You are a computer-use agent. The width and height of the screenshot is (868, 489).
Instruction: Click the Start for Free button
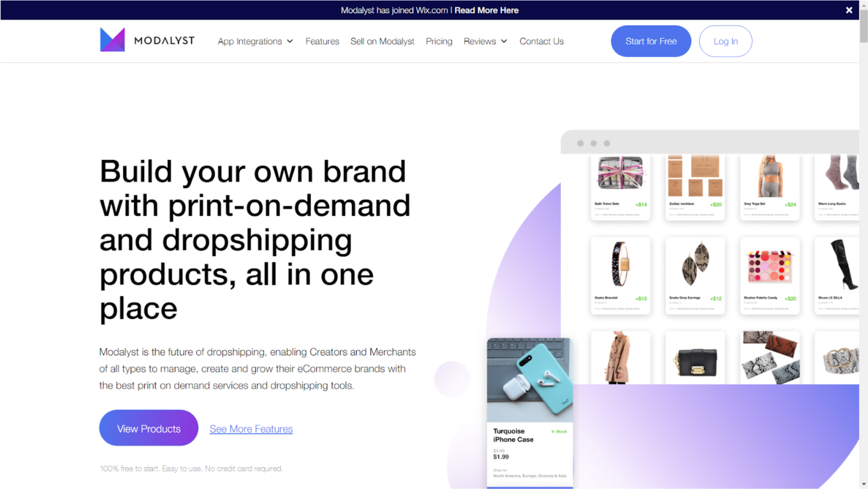tap(651, 41)
